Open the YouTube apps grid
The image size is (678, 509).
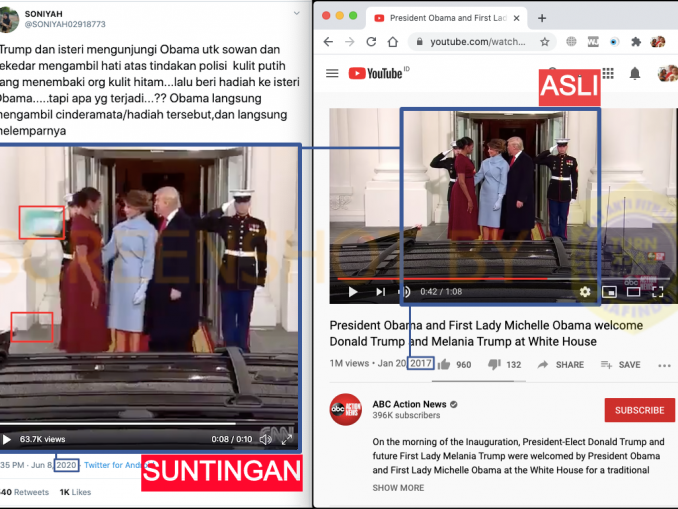[608, 74]
